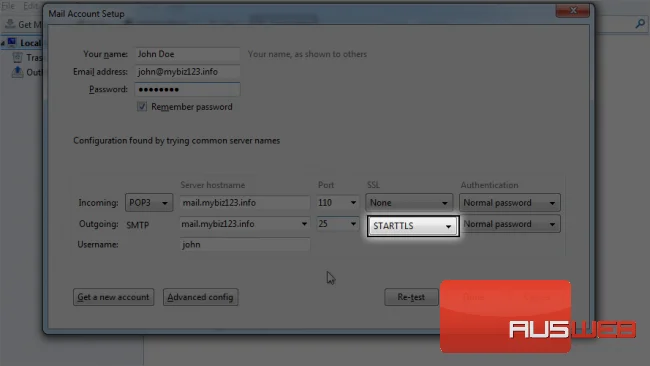
Task: Click the Email address input field
Action: click(x=187, y=72)
